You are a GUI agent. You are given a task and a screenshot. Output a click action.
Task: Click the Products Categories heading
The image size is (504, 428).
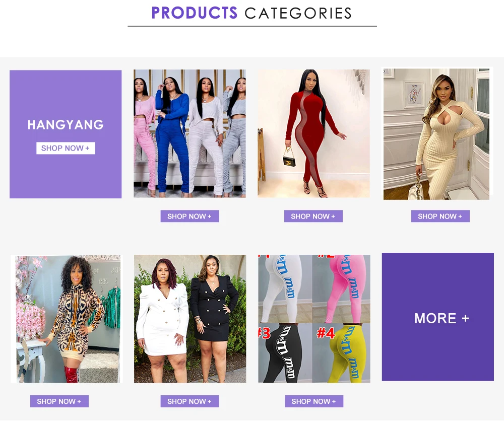[251, 13]
